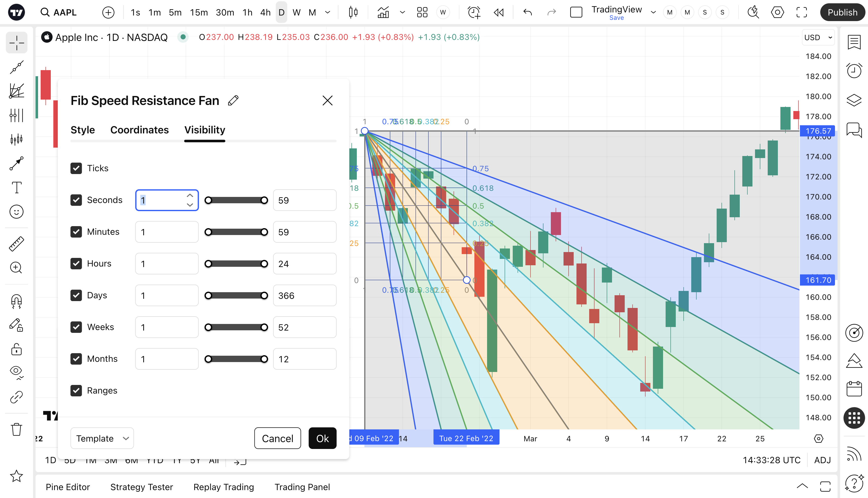Click the Magnet mode icon
Screen dimensions: 868x498
point(16,301)
